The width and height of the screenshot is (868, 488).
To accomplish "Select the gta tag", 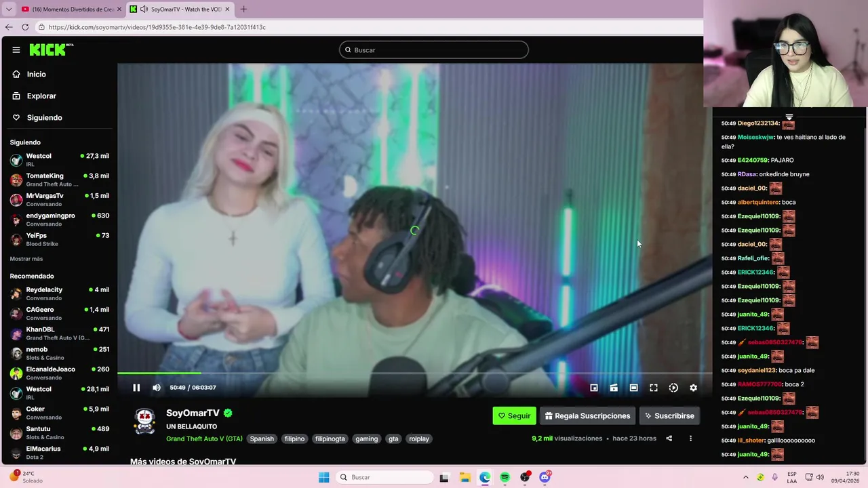I will click(393, 439).
